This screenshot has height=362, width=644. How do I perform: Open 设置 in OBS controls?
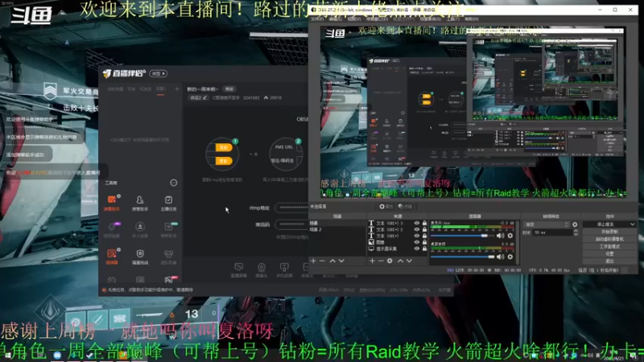[609, 254]
